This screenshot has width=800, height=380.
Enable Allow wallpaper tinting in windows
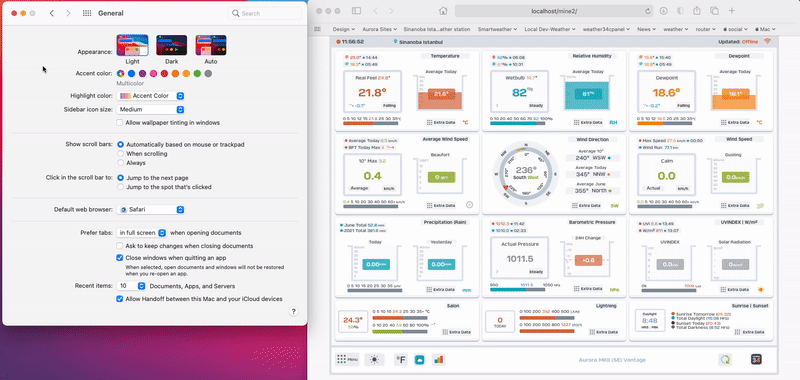[x=119, y=122]
